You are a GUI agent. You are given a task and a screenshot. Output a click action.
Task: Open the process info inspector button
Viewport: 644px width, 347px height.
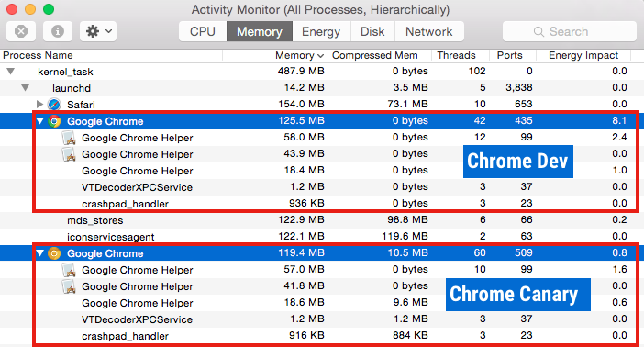click(58, 31)
